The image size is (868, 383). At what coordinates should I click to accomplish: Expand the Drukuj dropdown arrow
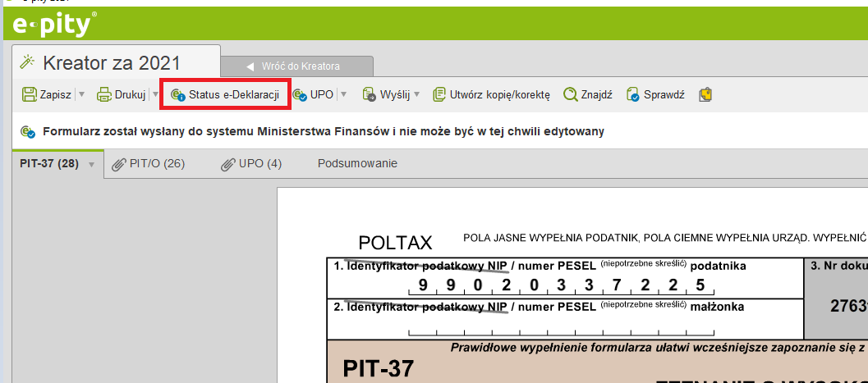(155, 94)
